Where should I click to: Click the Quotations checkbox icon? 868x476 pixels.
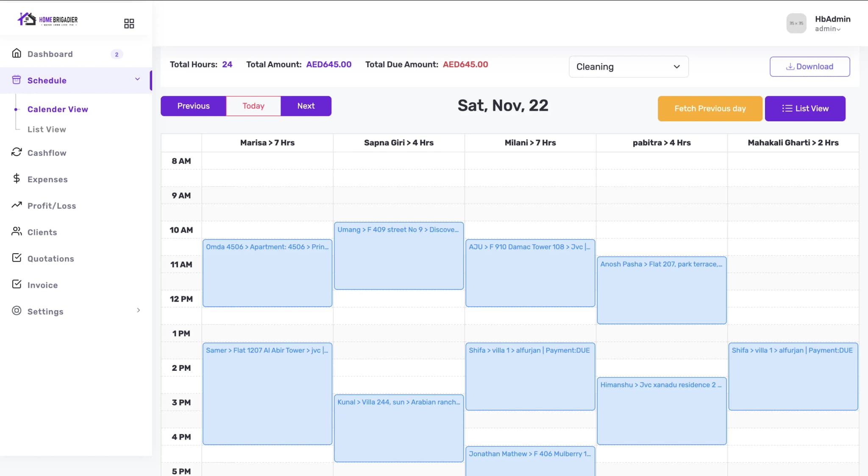point(17,258)
